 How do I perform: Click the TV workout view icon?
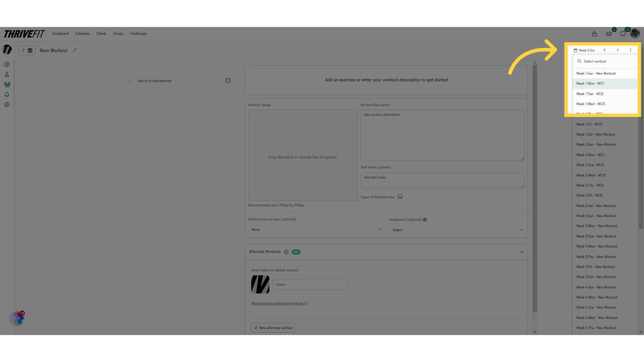coord(400,197)
